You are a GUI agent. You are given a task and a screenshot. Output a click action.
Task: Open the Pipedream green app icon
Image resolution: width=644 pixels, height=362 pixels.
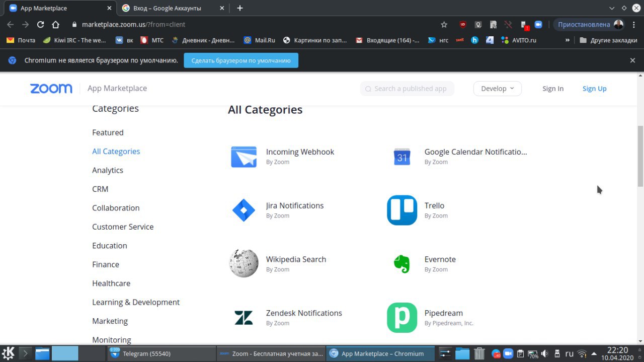coord(402,318)
